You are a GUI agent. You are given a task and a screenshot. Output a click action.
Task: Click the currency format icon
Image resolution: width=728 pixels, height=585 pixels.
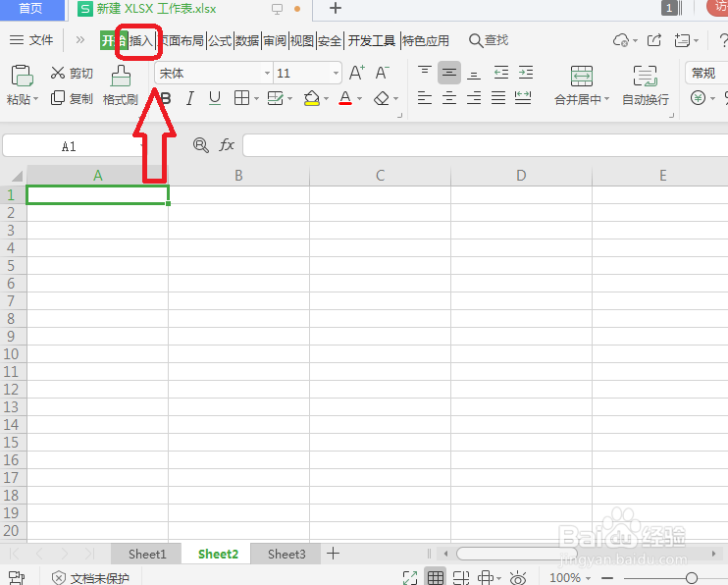[x=698, y=98]
